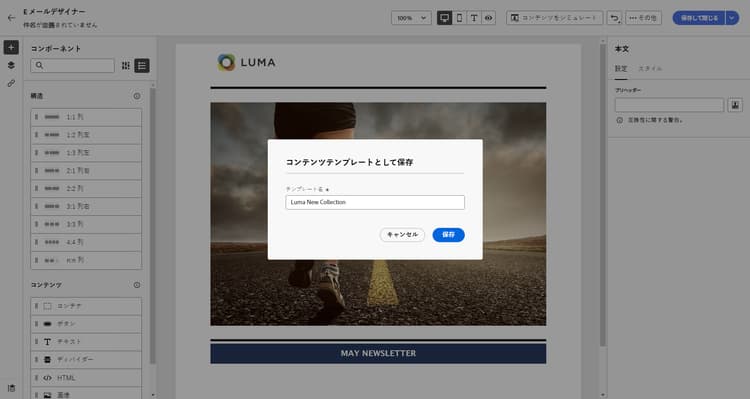The image size is (750, 399).
Task: Select the テキスト text content component
Action: pos(86,342)
